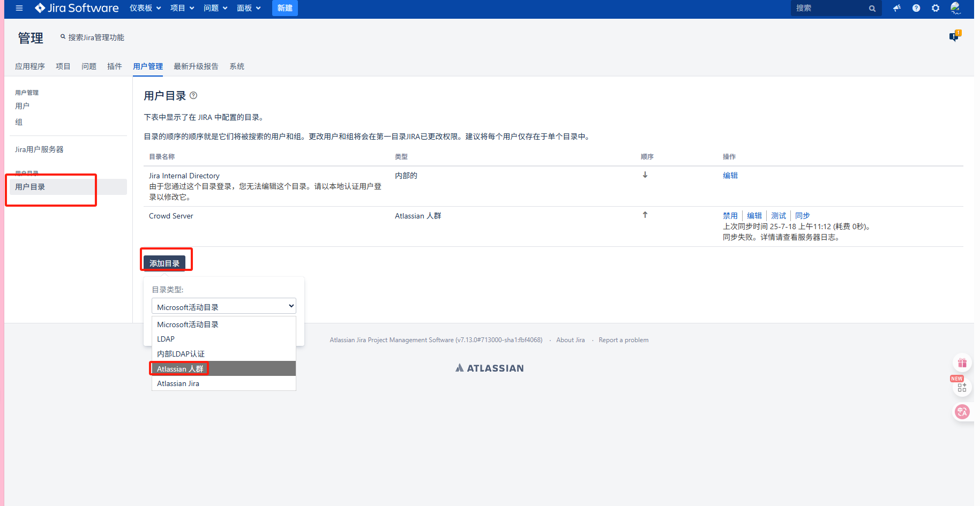The width and height of the screenshot is (980, 506).
Task: Switch to 应用程序 admin tab
Action: [x=30, y=66]
